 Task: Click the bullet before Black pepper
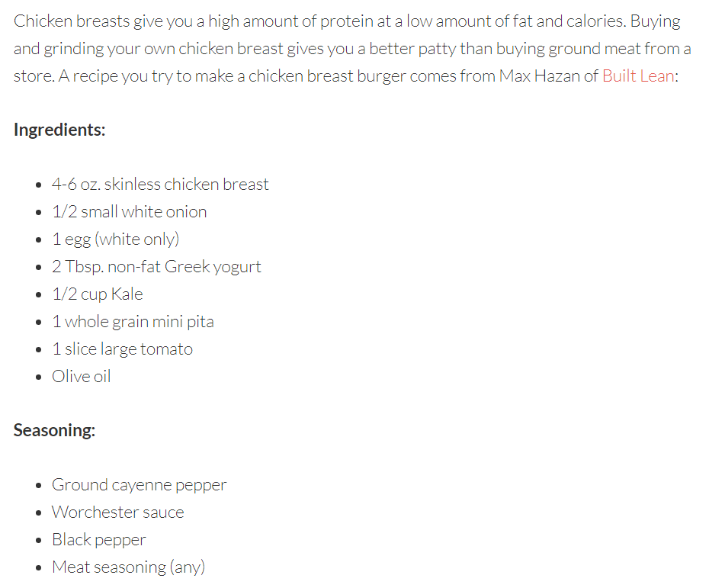pyautogui.click(x=38, y=541)
